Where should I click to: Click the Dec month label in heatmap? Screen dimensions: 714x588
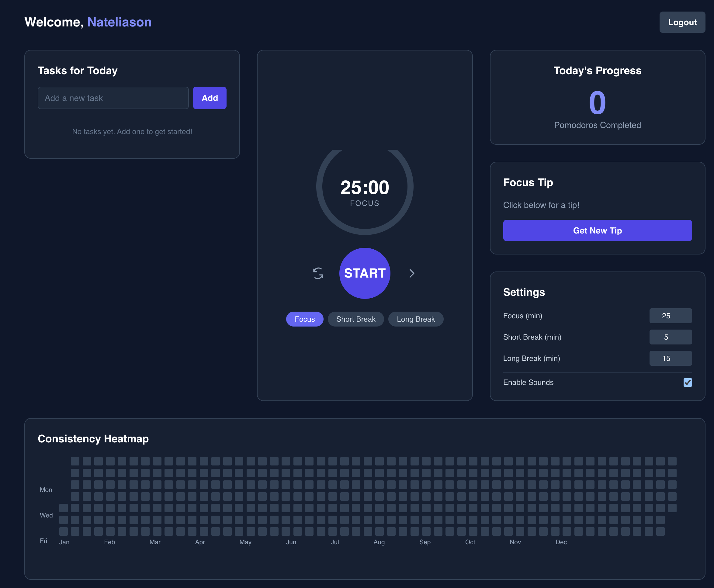(x=561, y=542)
